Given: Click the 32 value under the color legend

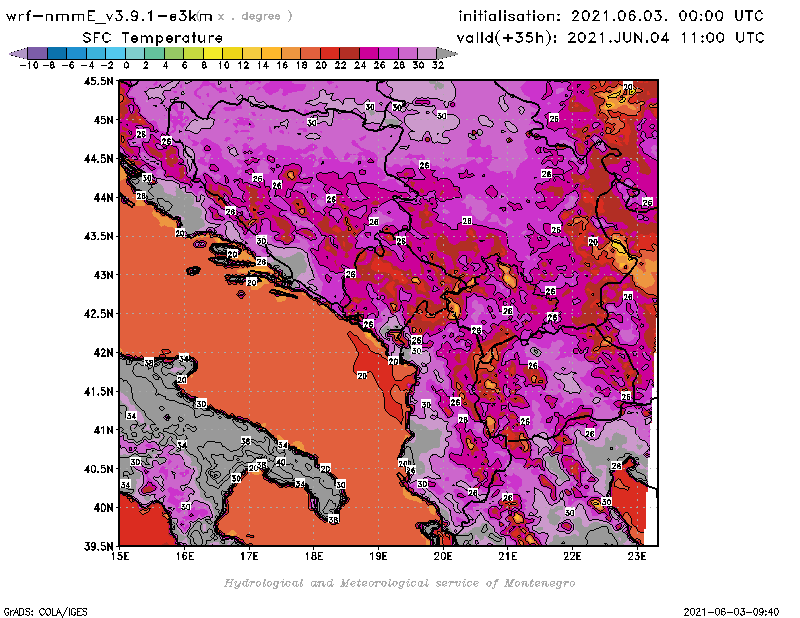Looking at the screenshot, I should pyautogui.click(x=438, y=65).
